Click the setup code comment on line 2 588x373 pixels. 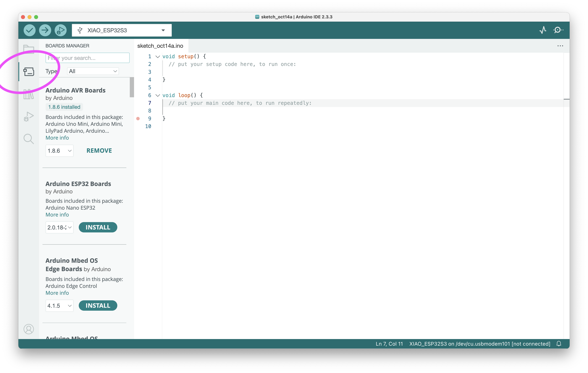coord(232,64)
